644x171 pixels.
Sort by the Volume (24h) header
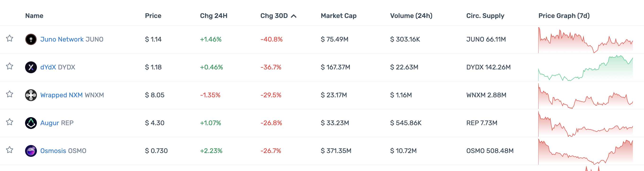pos(411,16)
